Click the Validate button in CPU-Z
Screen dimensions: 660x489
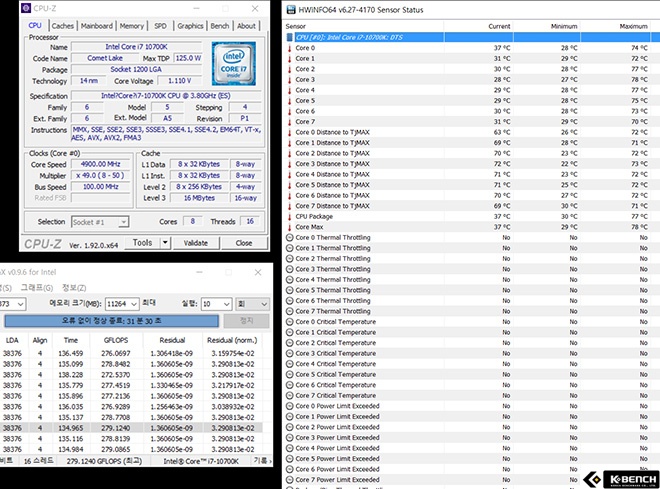pos(196,243)
